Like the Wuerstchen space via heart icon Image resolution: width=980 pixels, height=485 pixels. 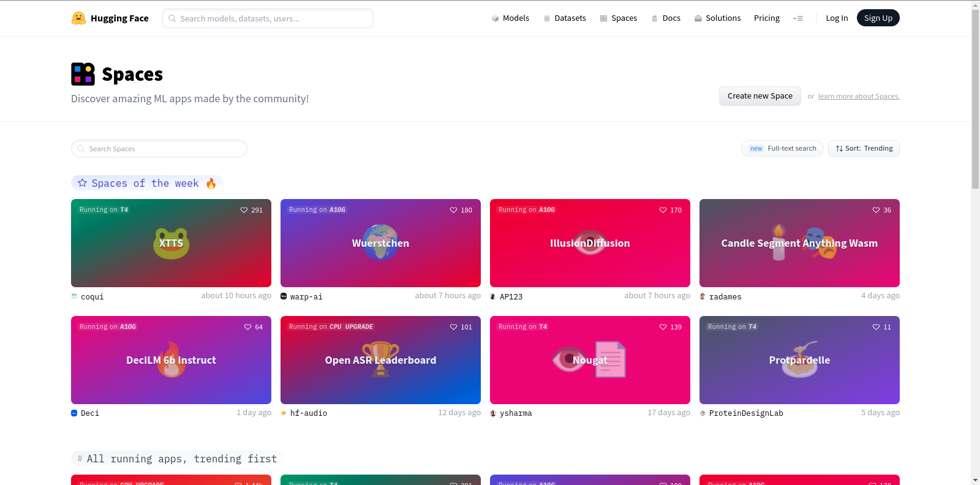pyautogui.click(x=453, y=210)
